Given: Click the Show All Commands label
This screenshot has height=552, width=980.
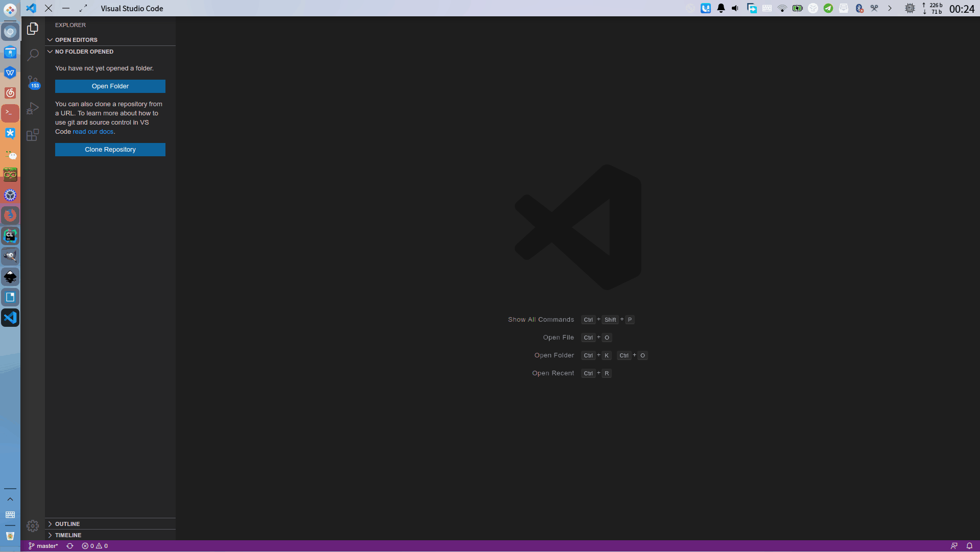Looking at the screenshot, I should 541,320.
